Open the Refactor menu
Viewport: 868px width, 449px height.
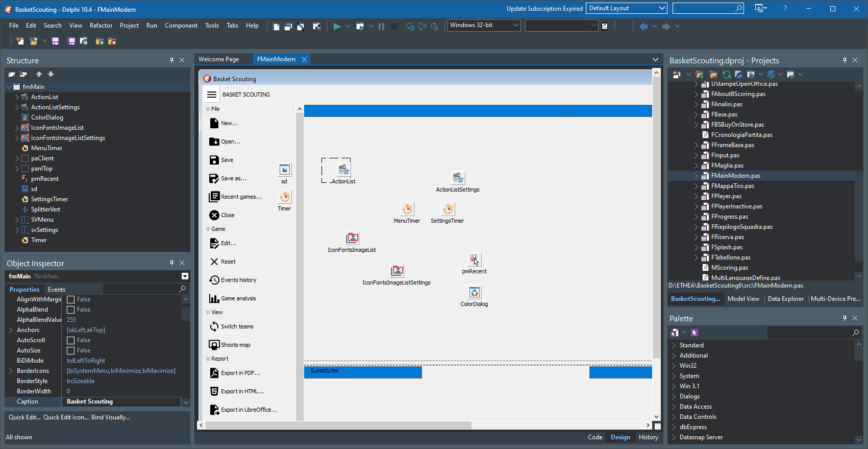pyautogui.click(x=101, y=26)
